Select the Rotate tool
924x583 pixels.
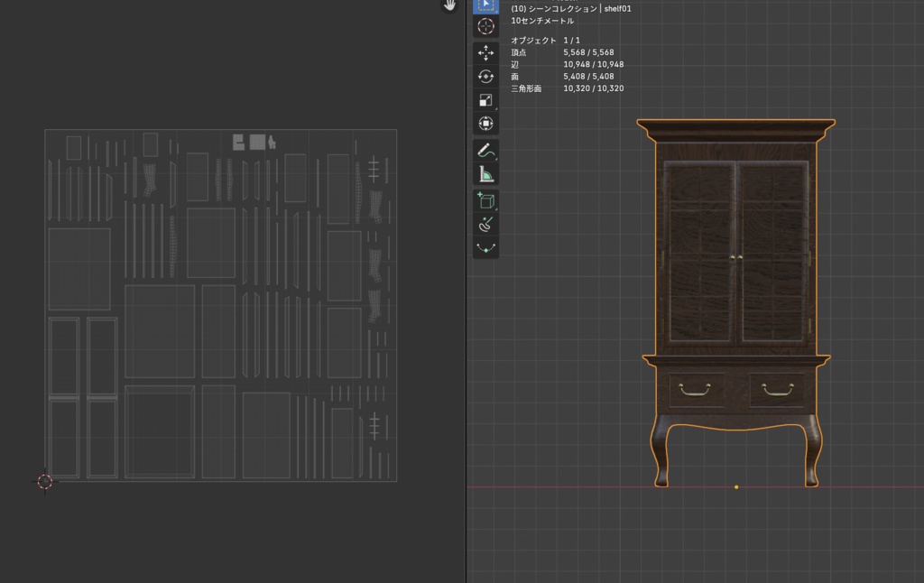point(485,77)
